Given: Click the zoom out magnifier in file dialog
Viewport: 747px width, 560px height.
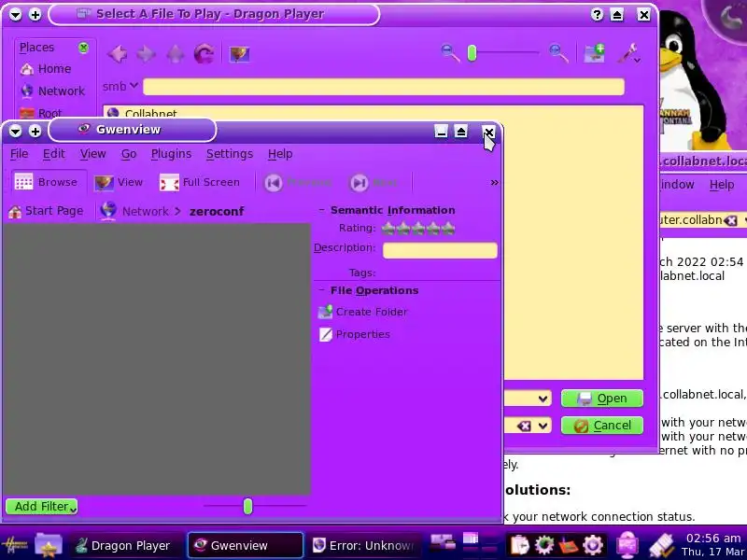Looking at the screenshot, I should click(x=450, y=53).
